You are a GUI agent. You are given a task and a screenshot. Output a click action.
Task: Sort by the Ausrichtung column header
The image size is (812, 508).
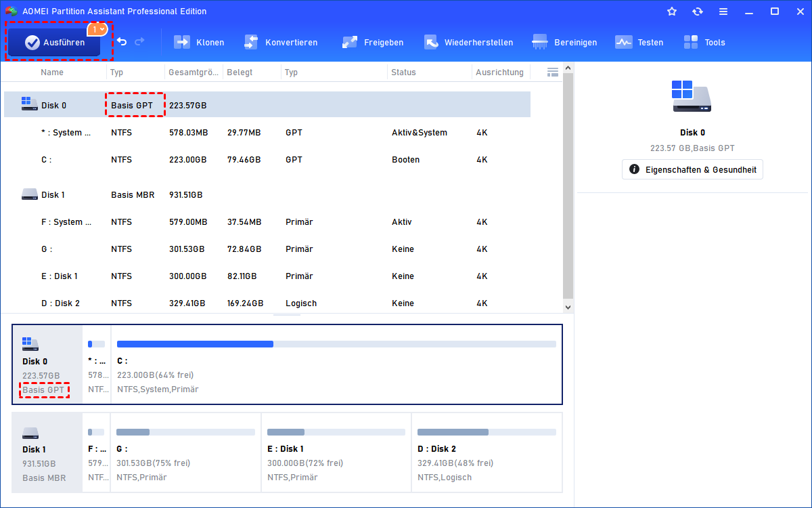[499, 72]
